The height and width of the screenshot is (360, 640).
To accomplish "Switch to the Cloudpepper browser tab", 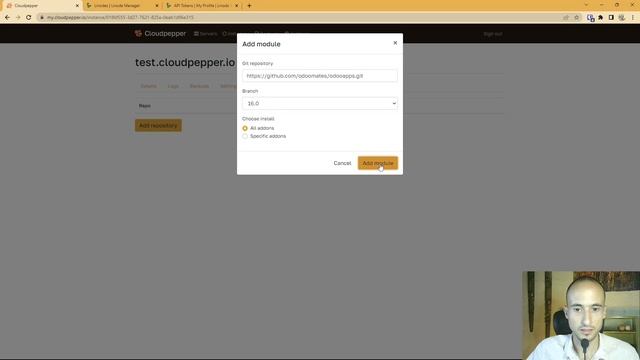I will point(41,6).
